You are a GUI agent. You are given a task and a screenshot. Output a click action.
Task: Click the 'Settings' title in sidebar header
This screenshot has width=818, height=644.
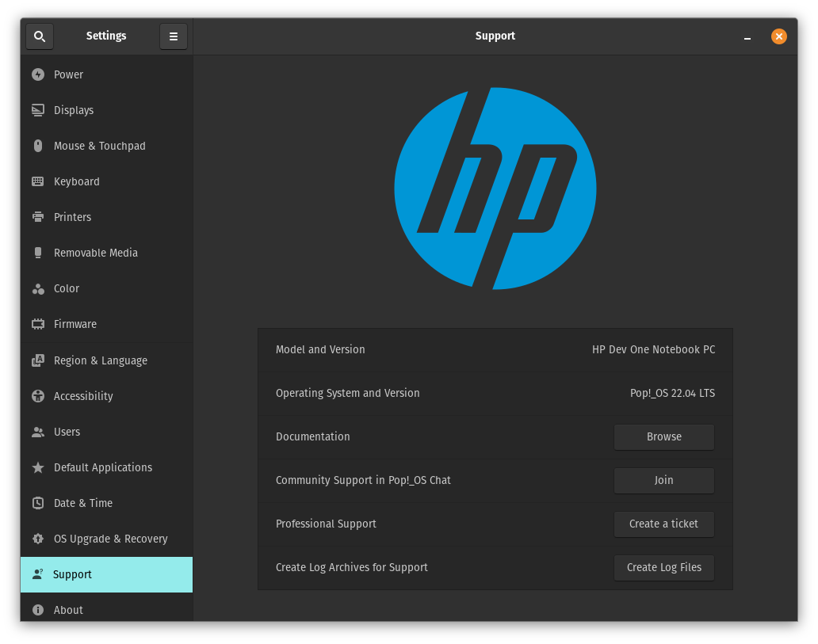[106, 36]
